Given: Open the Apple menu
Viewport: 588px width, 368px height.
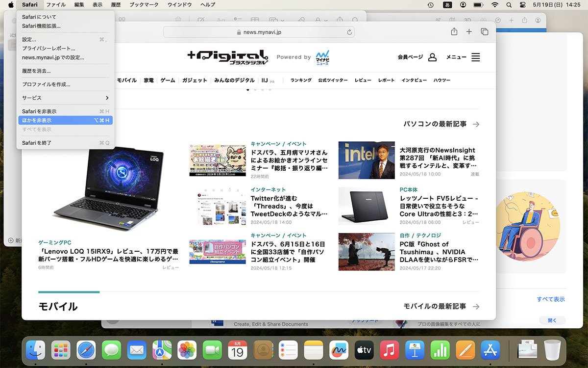Looking at the screenshot, I should coord(10,5).
